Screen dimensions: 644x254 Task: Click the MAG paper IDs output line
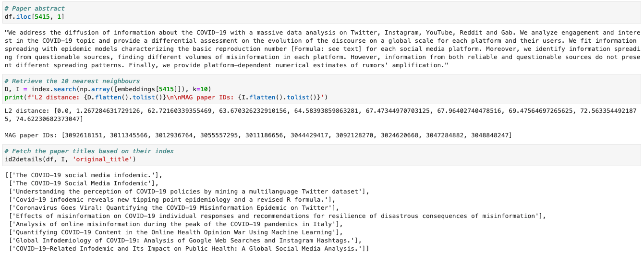[x=258, y=135]
